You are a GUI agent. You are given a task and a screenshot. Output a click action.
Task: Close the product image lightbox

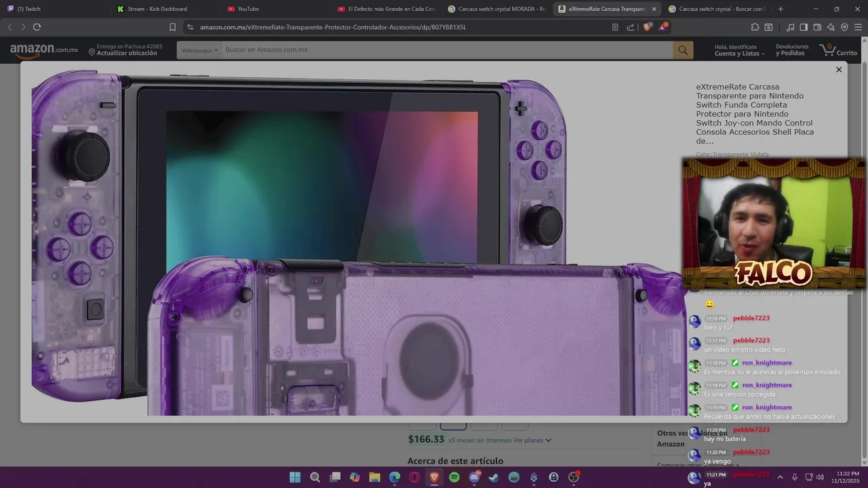click(x=839, y=70)
